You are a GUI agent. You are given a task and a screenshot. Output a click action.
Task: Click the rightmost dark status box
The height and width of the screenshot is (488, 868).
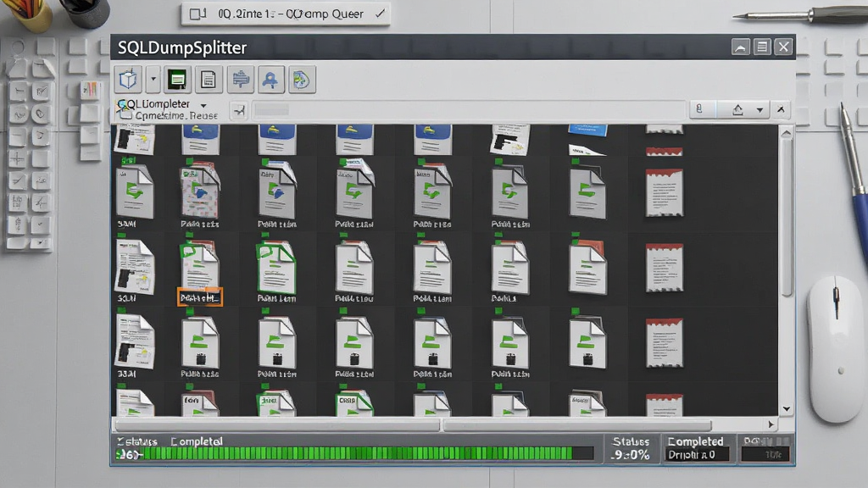click(x=765, y=454)
